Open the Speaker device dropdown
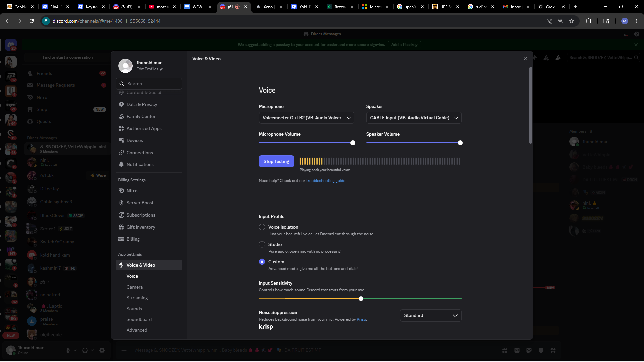Viewport: 644px width, 362px height. 414,118
